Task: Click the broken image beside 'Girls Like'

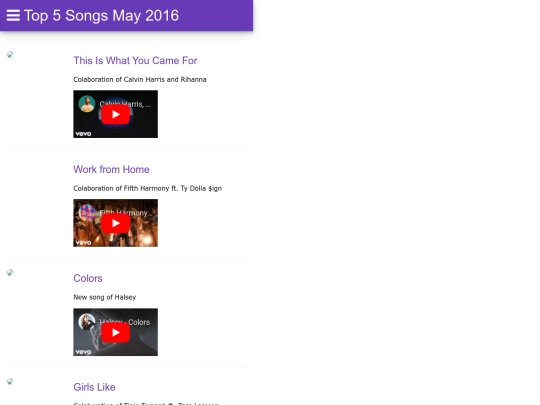Action: pos(10,381)
